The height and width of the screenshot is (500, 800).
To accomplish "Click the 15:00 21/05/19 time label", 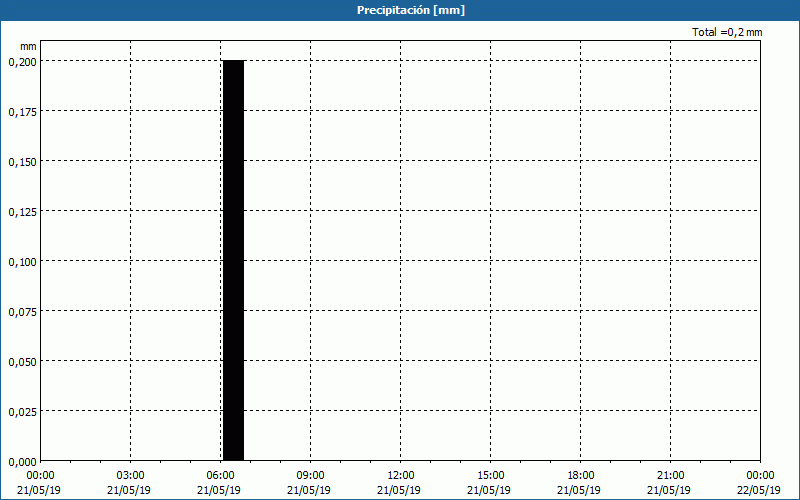I will (x=489, y=483).
